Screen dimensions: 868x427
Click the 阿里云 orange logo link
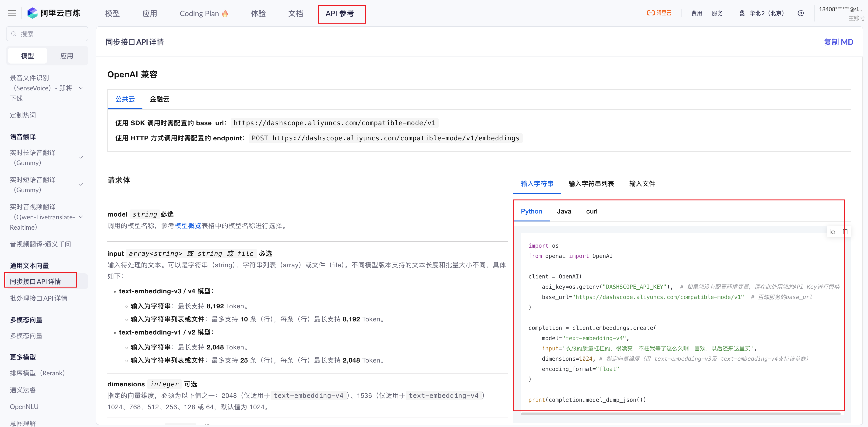(x=659, y=13)
